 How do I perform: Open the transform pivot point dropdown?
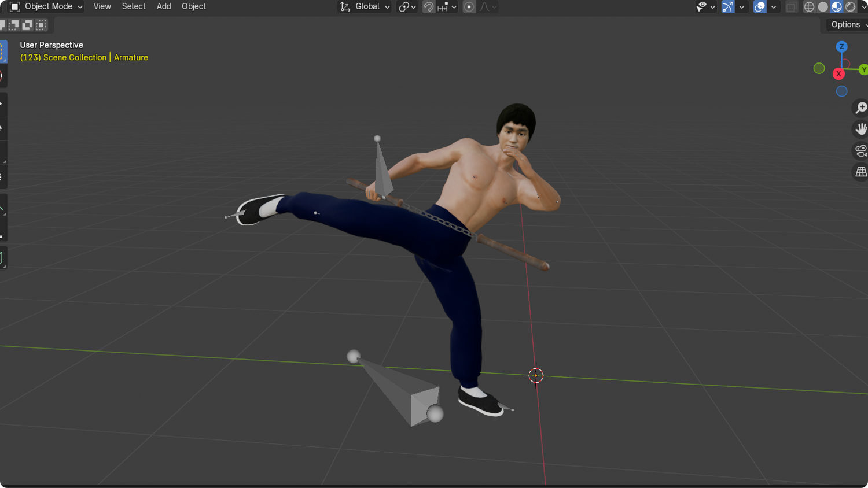[x=407, y=7]
